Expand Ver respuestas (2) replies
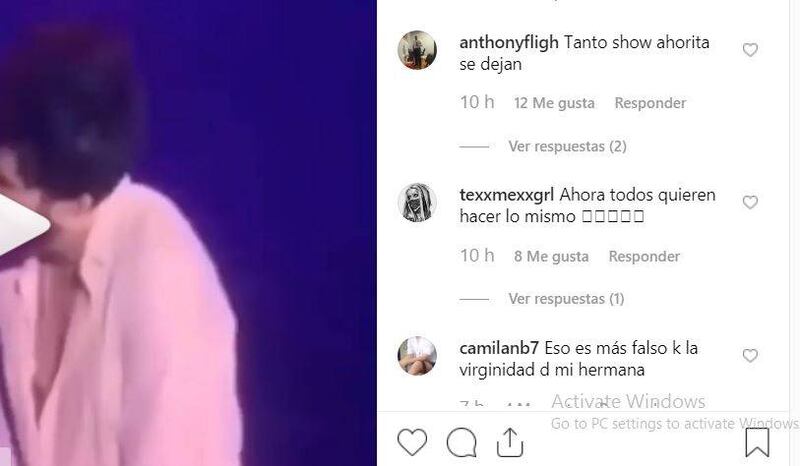This screenshot has width=800, height=466. [567, 146]
